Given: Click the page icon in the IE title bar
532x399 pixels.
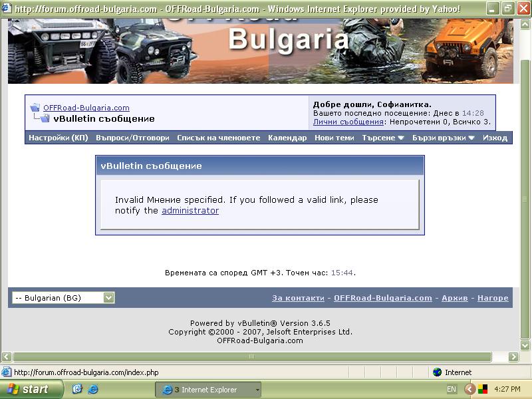Looking at the screenshot, I should point(6,8).
